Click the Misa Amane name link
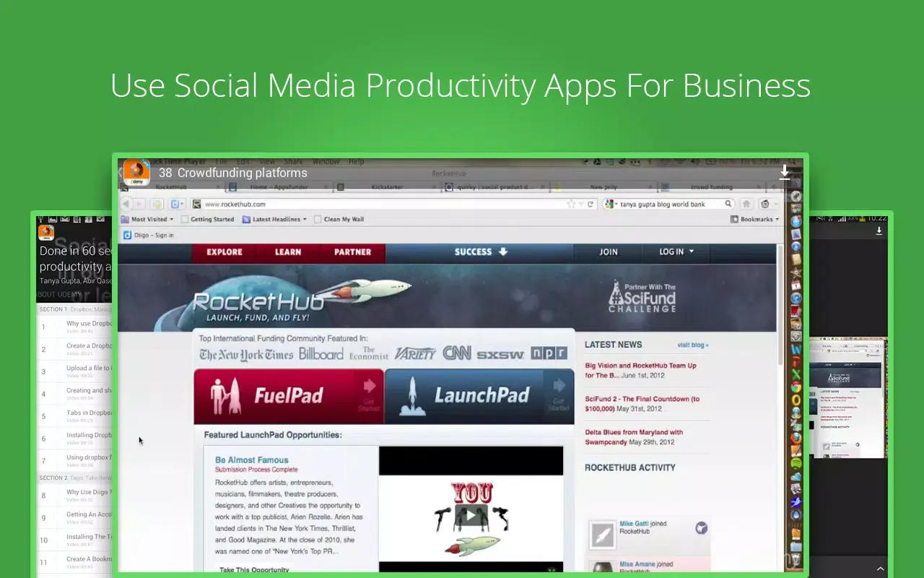924x578 pixels. pos(637,564)
